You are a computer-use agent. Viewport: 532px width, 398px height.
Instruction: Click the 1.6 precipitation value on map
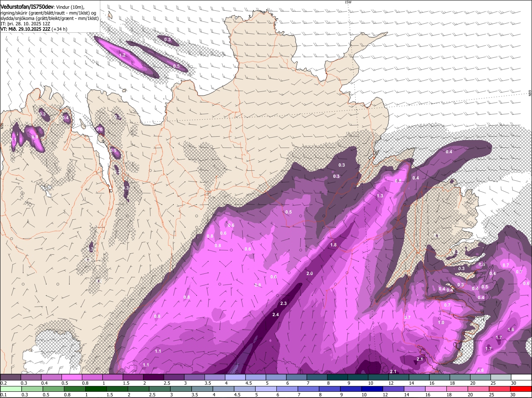pos(511,329)
